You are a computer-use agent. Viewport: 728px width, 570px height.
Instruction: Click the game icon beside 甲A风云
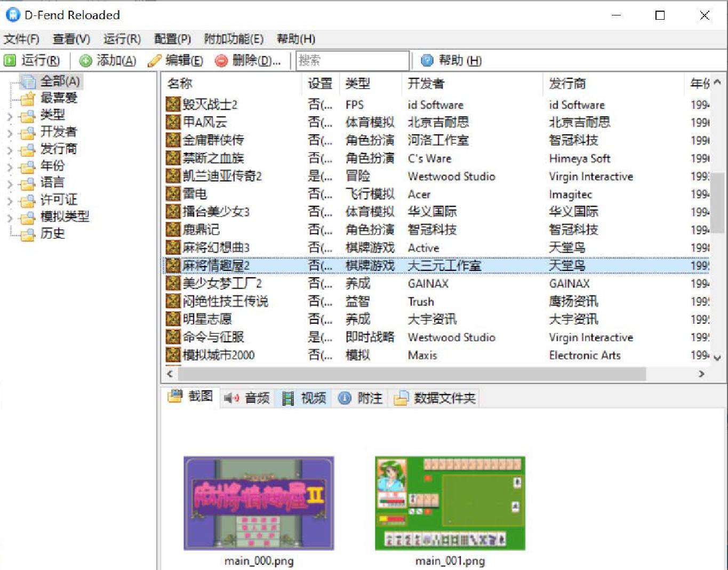173,122
